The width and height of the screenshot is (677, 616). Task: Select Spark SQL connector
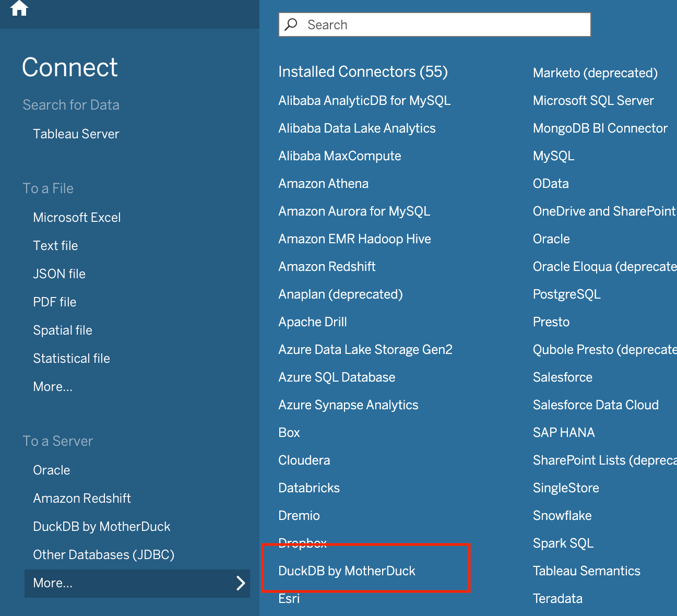tap(563, 543)
